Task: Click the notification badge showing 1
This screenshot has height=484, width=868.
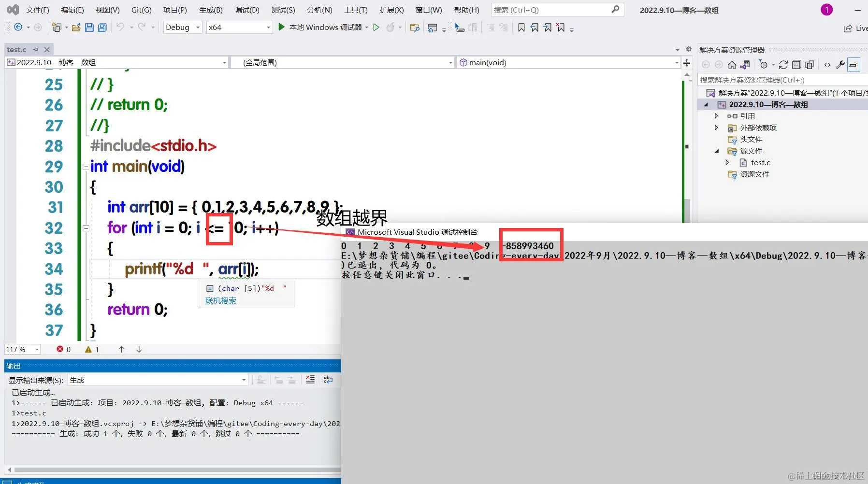Action: [826, 10]
